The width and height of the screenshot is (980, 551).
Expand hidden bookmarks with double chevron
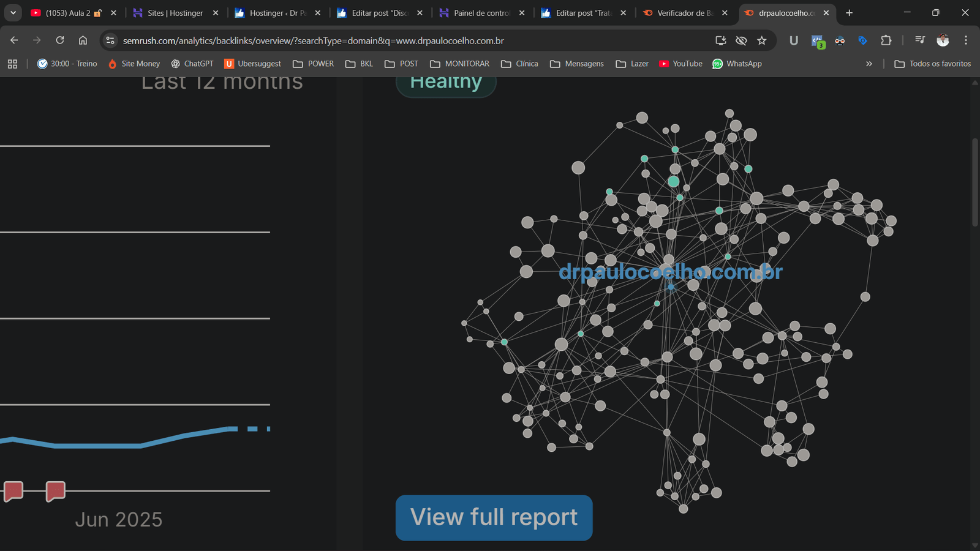[869, 64]
